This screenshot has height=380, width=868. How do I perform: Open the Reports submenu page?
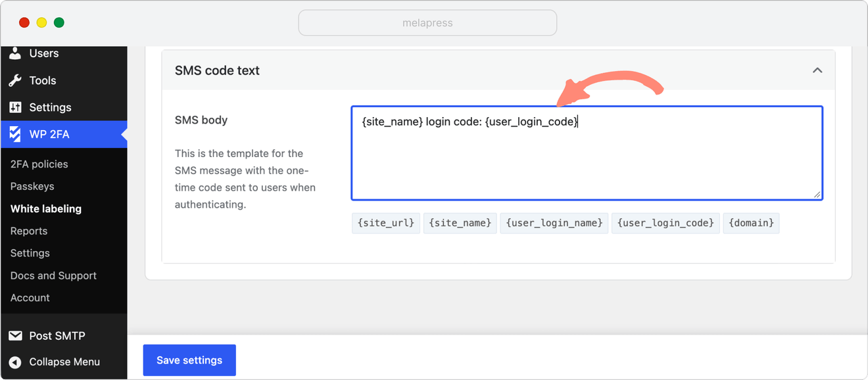(x=29, y=231)
